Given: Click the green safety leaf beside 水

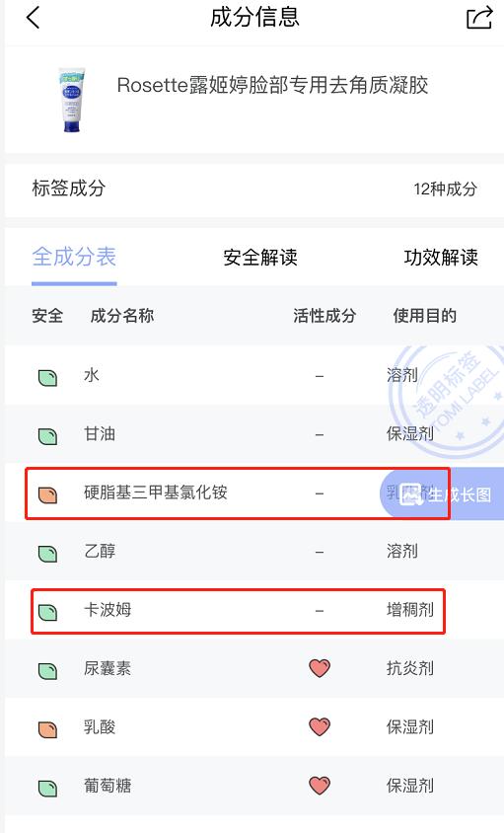Looking at the screenshot, I should [47, 378].
